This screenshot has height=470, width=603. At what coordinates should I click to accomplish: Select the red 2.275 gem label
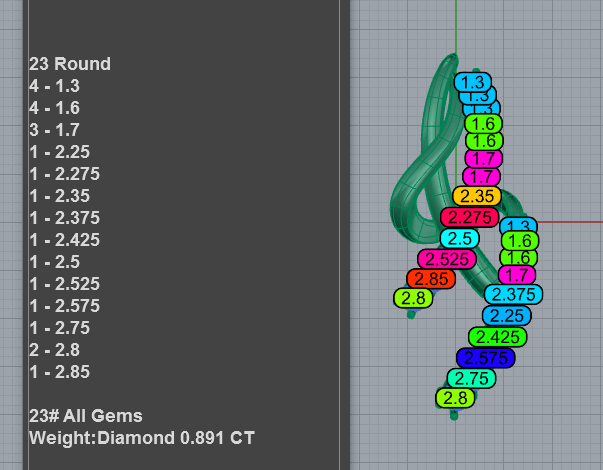point(470,217)
